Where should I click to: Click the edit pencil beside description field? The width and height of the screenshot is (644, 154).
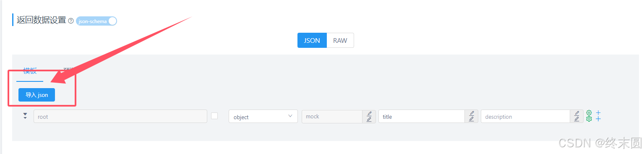point(576,116)
